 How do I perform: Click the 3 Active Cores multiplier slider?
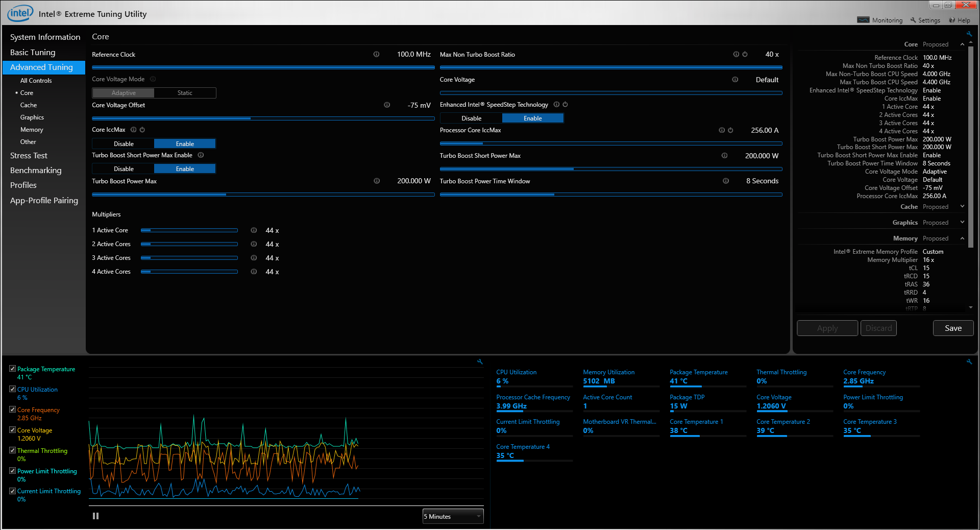pyautogui.click(x=189, y=258)
